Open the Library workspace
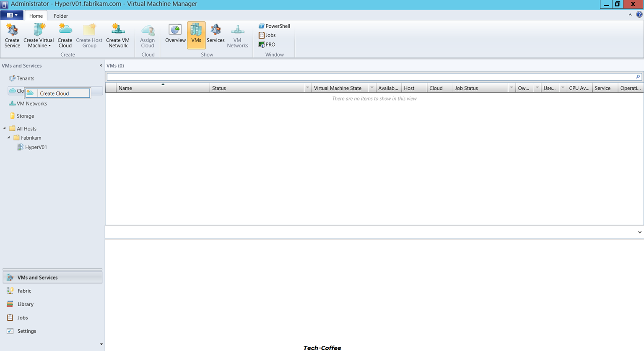644x351 pixels. point(52,304)
